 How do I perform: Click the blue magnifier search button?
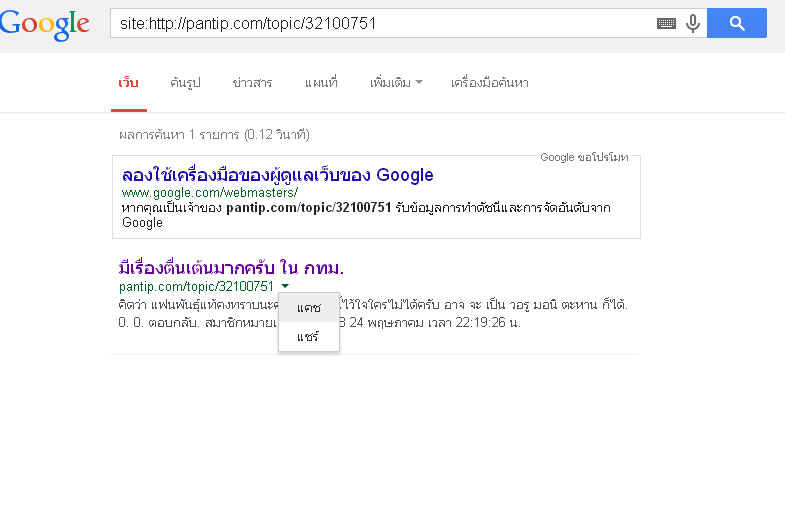pos(736,23)
